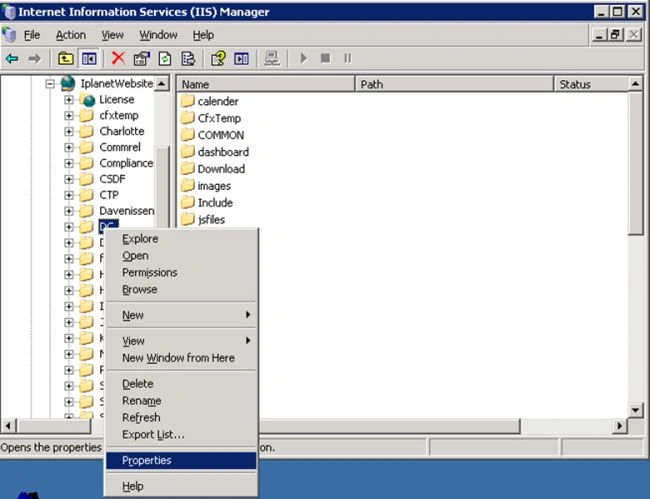This screenshot has width=650, height=499.
Task: Collapse the IplanetWebsite tree node
Action: coord(50,84)
